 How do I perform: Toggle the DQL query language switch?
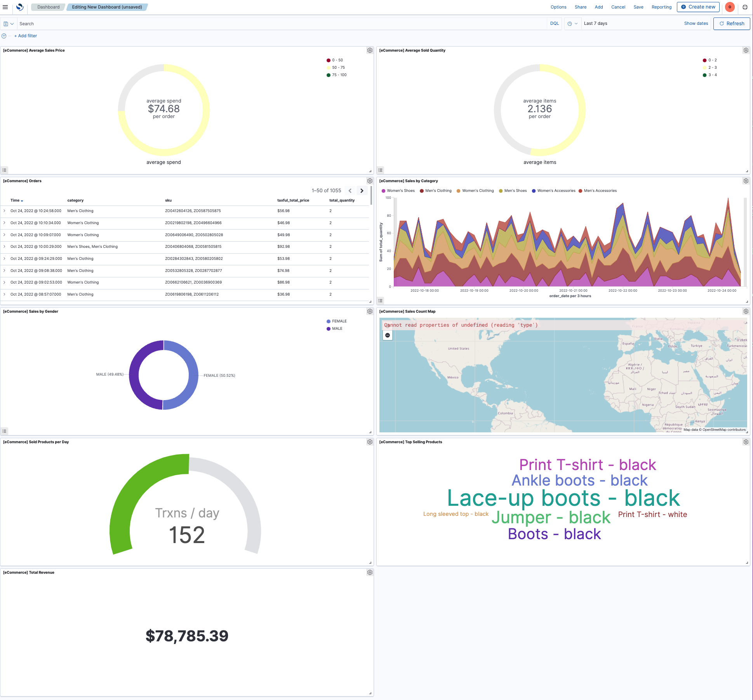[x=554, y=24]
